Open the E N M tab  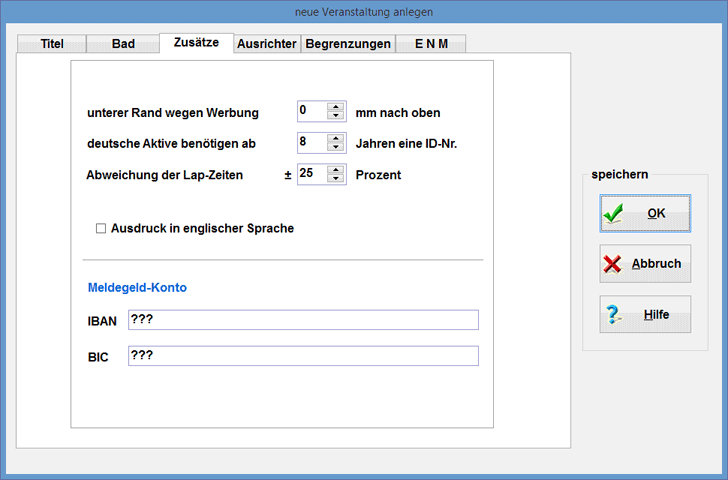[x=431, y=44]
